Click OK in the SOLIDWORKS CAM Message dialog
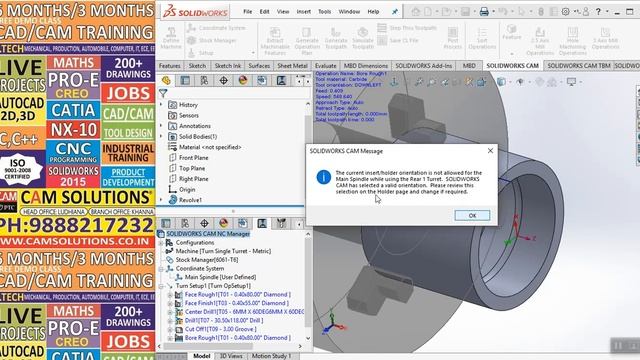This screenshot has height=360, width=640. pos(472,215)
